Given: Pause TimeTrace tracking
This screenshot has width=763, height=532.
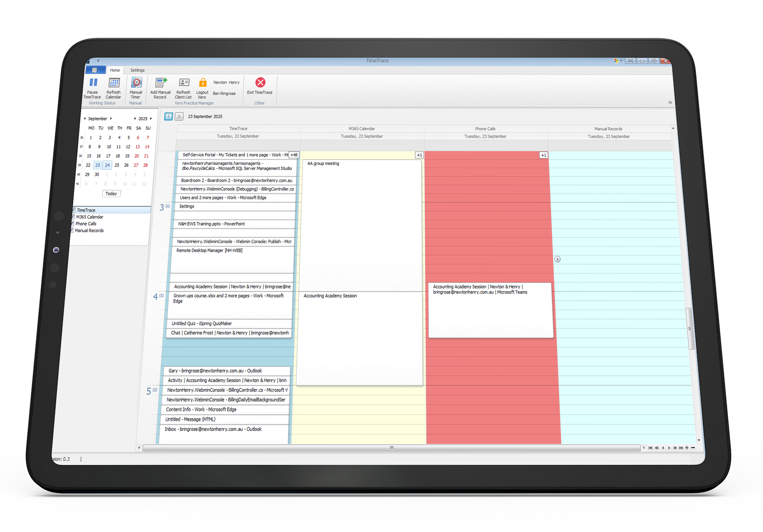Looking at the screenshot, I should pyautogui.click(x=93, y=83).
